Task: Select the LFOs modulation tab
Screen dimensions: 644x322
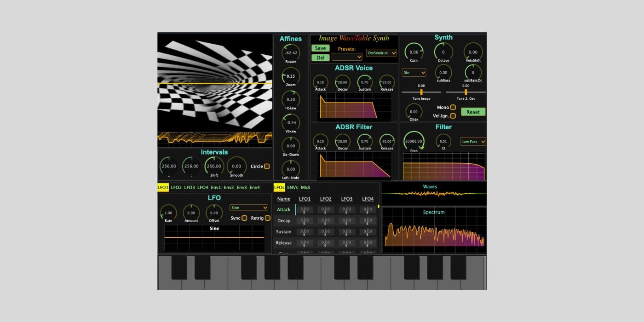Action: tap(279, 187)
